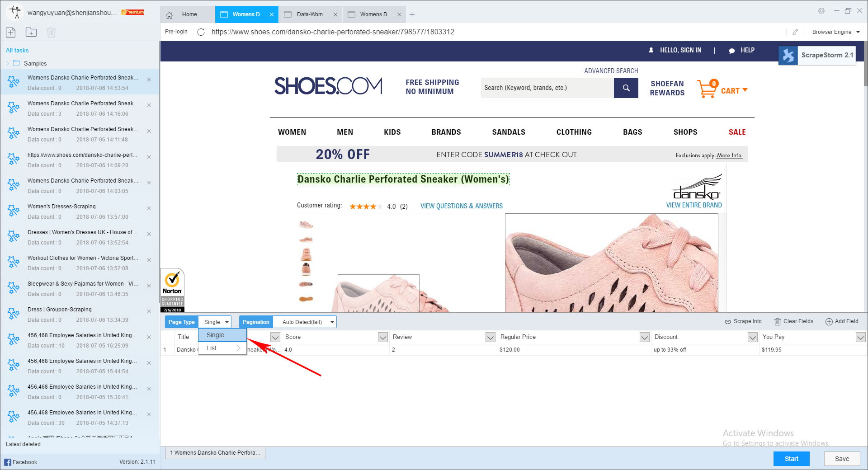Click the ADVANCED SEARCH link
This screenshot has width=868, height=470.
pos(611,71)
